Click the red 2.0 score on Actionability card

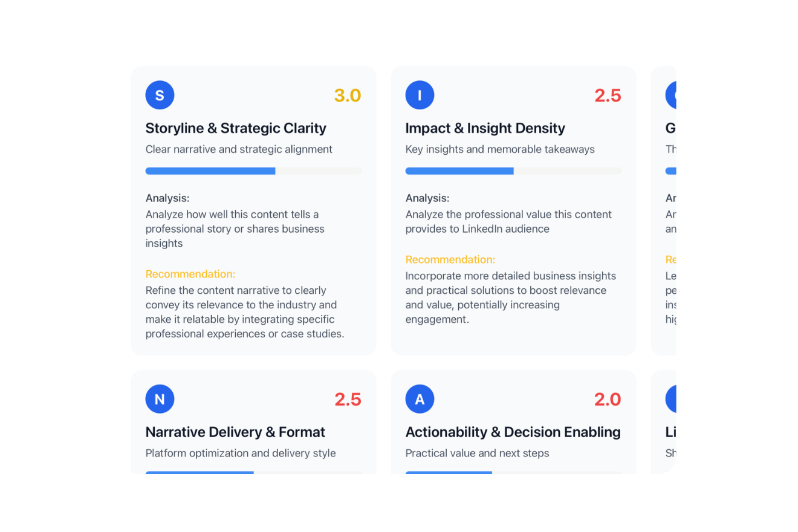(x=608, y=399)
